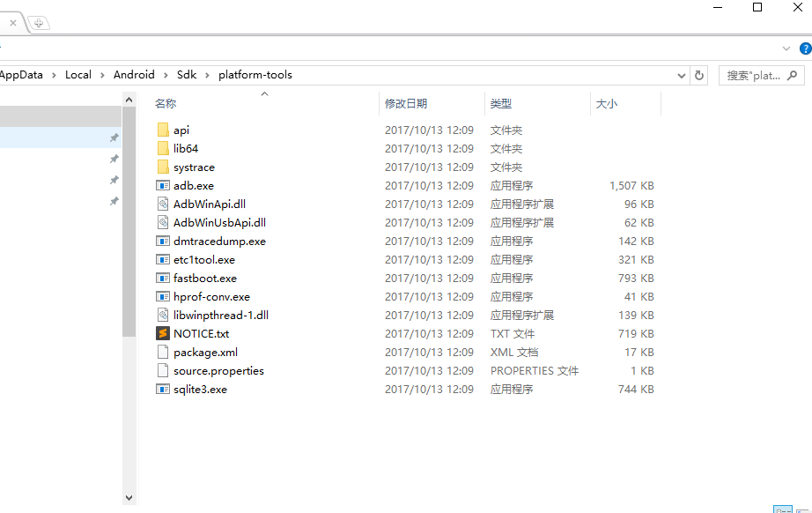Navigate to Sdk in address bar
Image resolution: width=812 pixels, height=513 pixels.
point(187,75)
